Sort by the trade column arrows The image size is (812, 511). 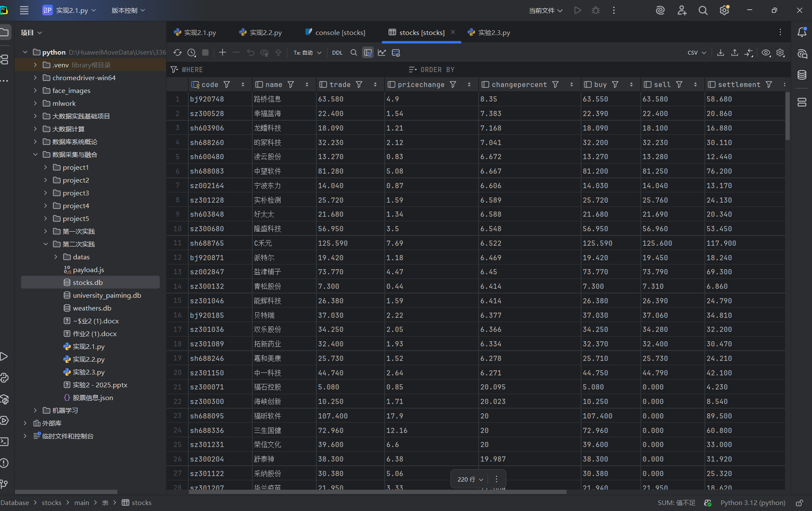click(375, 84)
